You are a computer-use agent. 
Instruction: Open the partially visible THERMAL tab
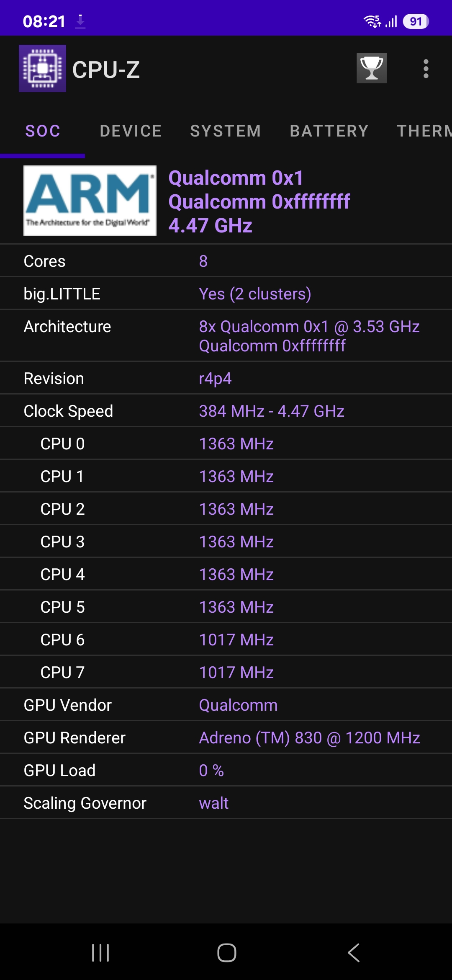(x=424, y=131)
